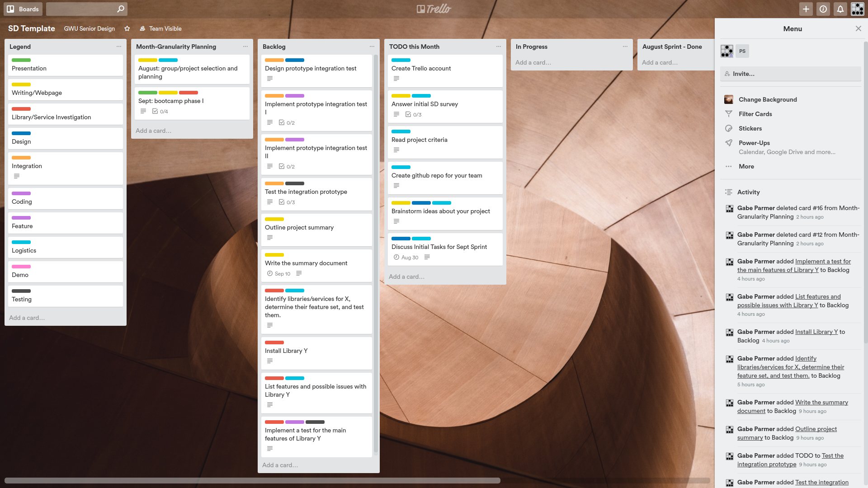Click the add card plus icon
This screenshot has width=868, height=488.
pos(807,9)
